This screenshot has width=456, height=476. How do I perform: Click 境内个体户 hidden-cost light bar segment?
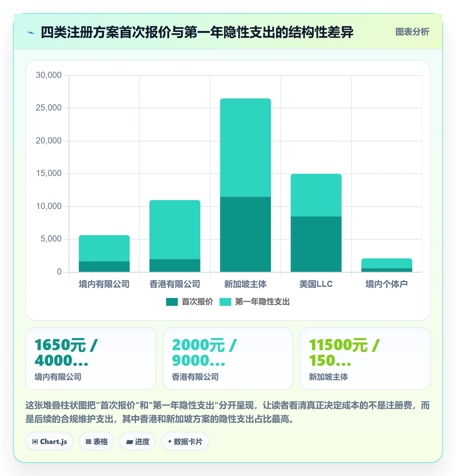(x=387, y=263)
